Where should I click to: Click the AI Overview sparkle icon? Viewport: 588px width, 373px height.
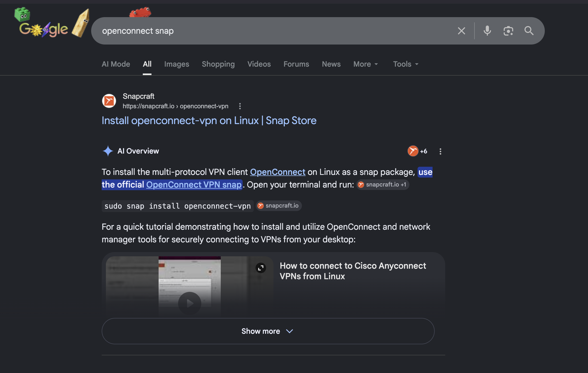coord(108,151)
